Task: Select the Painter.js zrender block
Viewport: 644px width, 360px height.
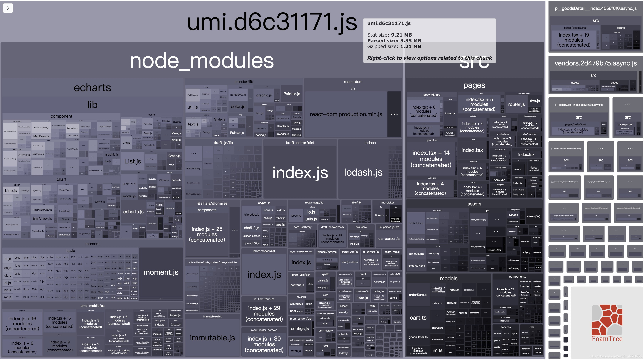Action: [x=292, y=94]
